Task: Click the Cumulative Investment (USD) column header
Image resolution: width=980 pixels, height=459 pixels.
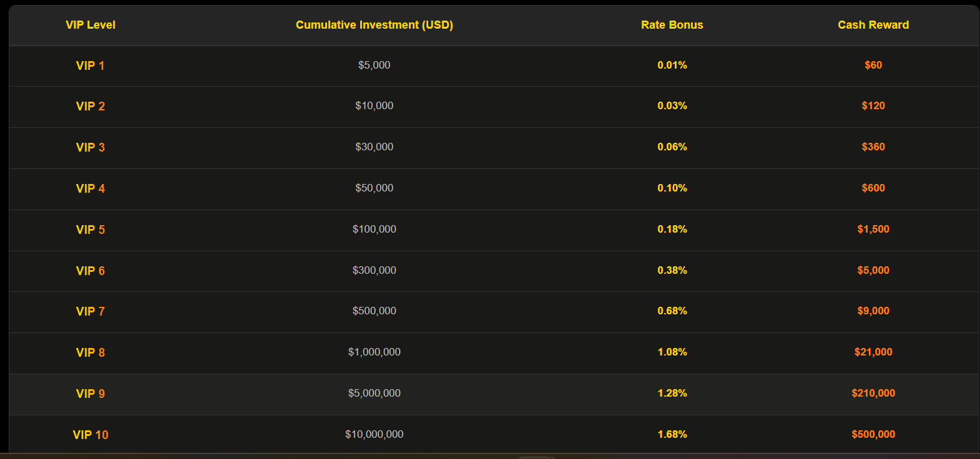Action: pyautogui.click(x=374, y=25)
